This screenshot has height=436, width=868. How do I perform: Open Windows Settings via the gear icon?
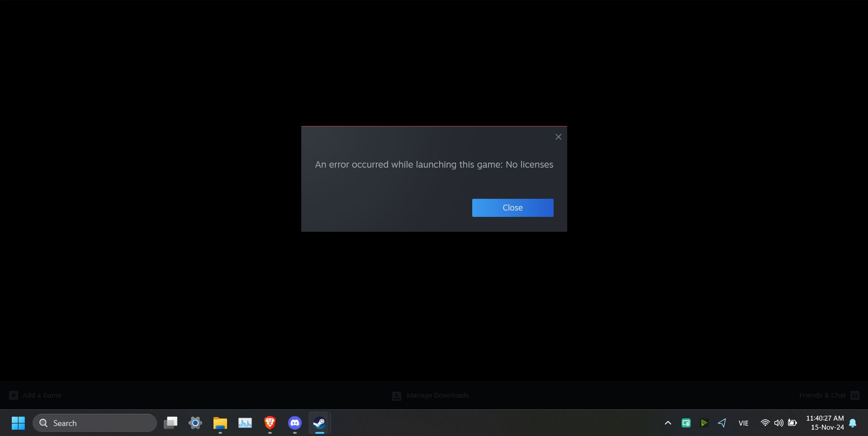pyautogui.click(x=195, y=423)
